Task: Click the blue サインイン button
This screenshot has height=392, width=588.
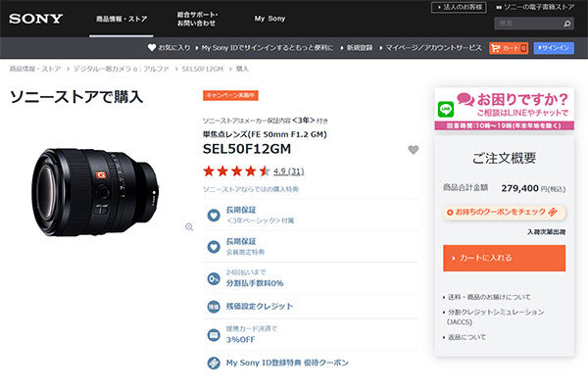Action: pyautogui.click(x=554, y=48)
